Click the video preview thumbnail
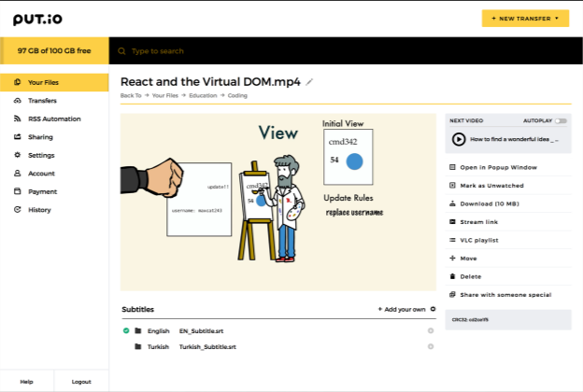This screenshot has width=583, height=392. pyautogui.click(x=278, y=202)
